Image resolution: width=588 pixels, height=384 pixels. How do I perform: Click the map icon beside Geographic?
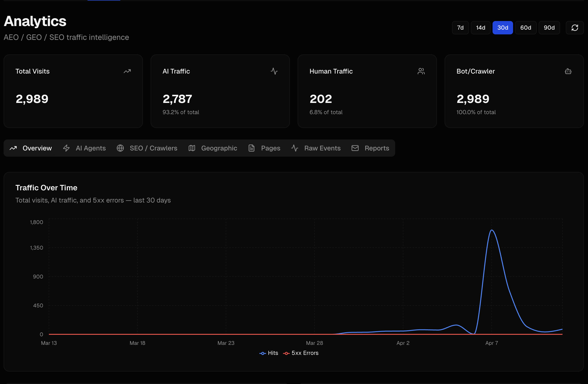192,148
